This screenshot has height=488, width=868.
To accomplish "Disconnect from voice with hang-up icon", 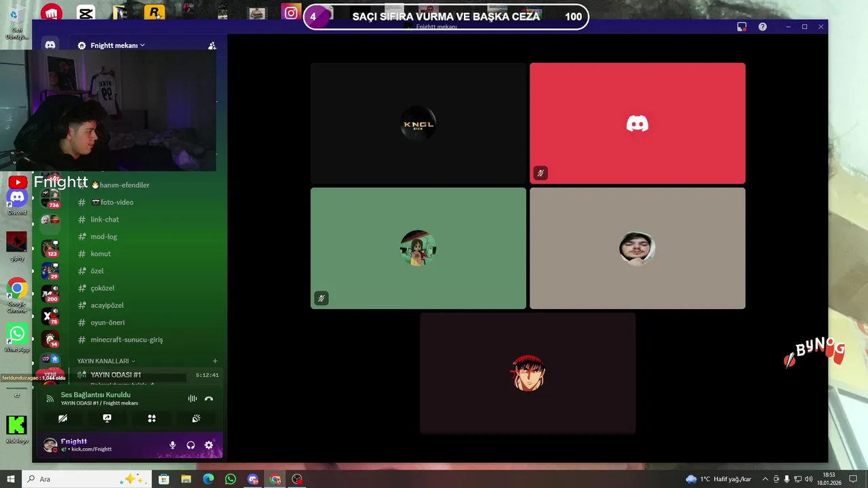I will click(x=209, y=399).
